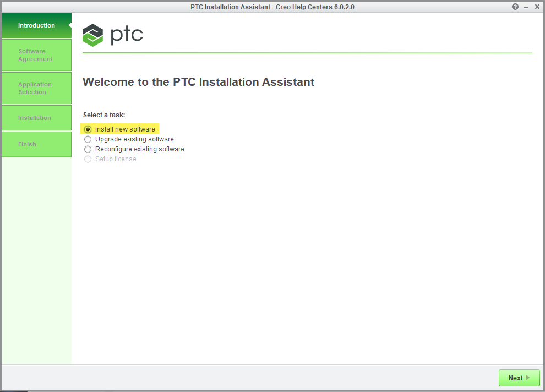Viewport: 545px width, 392px height.
Task: Click the "Select a task:" label
Action: (104, 115)
